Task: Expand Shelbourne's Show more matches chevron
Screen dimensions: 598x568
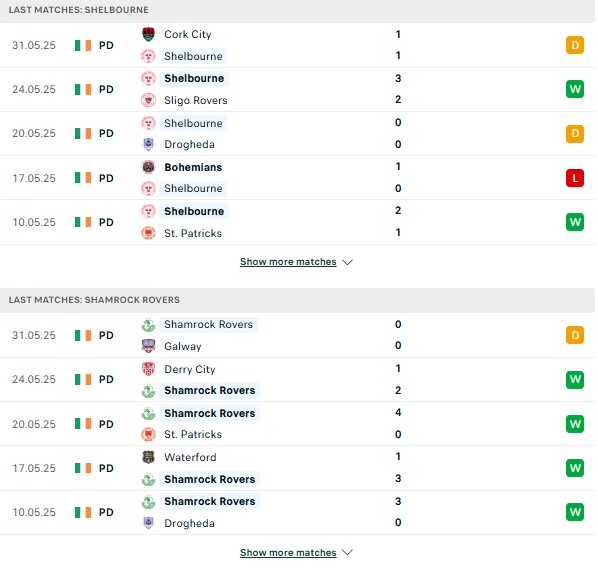Action: tap(347, 262)
